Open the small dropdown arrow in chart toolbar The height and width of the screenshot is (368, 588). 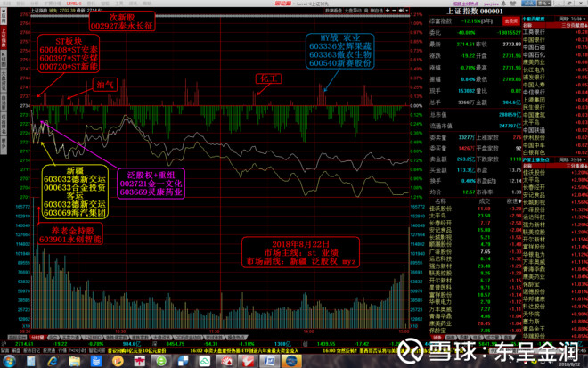406,11
